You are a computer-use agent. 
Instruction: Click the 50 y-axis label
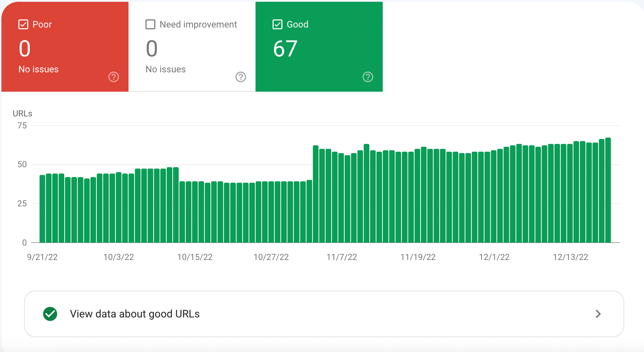[22, 164]
